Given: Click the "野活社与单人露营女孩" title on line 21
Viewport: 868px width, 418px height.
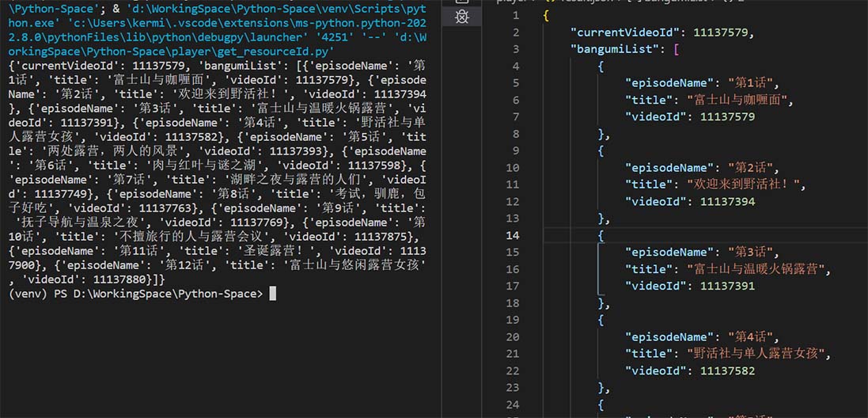Looking at the screenshot, I should point(759,354).
